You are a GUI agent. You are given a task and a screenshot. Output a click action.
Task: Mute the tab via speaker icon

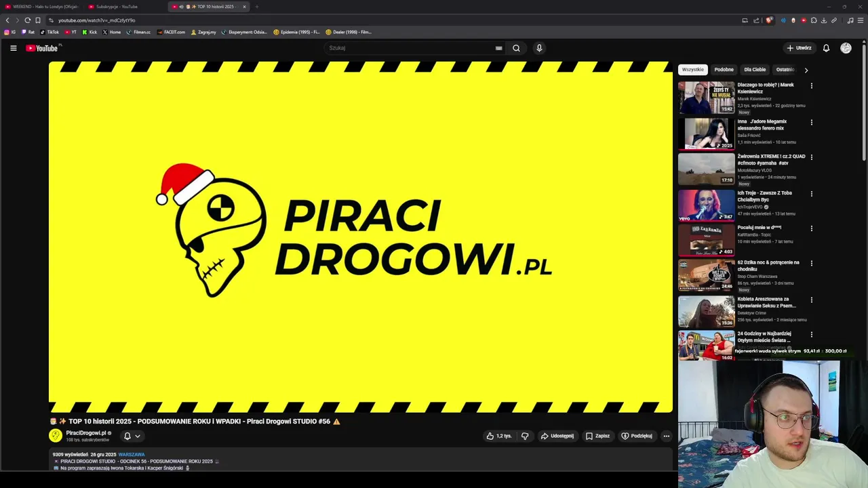point(181,7)
